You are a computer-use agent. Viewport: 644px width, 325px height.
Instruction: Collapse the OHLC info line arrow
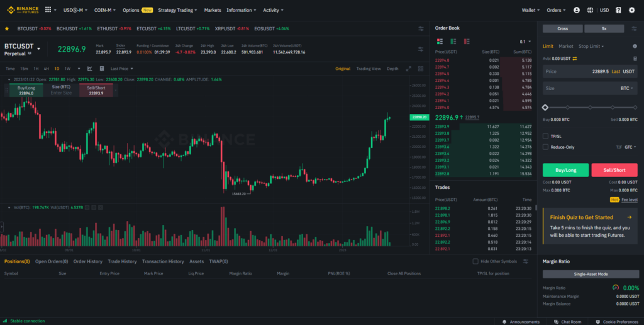click(x=9, y=79)
